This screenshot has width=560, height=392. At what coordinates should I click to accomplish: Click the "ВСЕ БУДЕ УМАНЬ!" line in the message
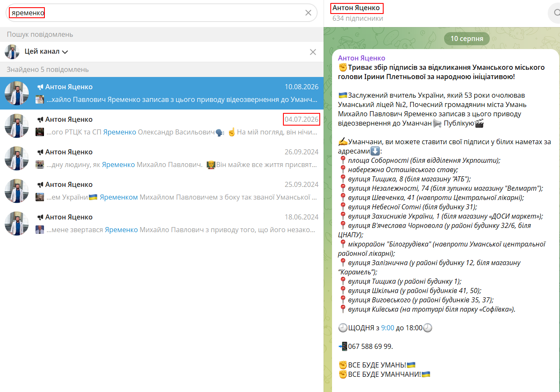pos(377,365)
